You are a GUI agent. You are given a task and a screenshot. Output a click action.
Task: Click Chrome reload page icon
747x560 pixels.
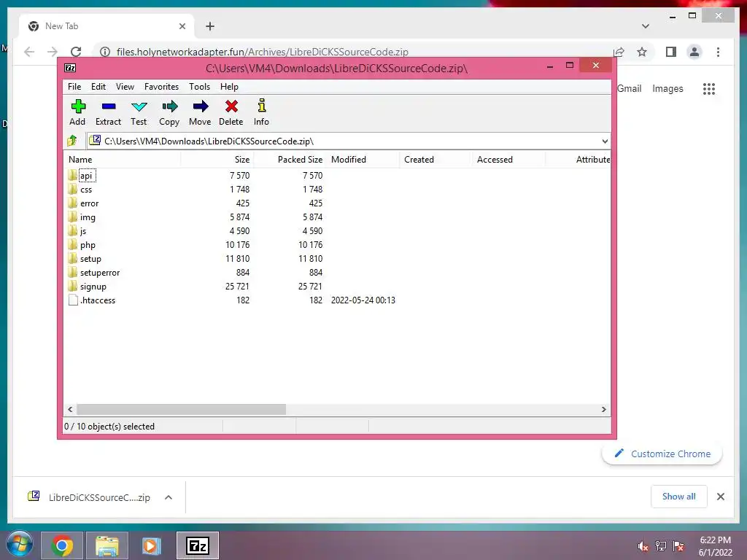[76, 52]
